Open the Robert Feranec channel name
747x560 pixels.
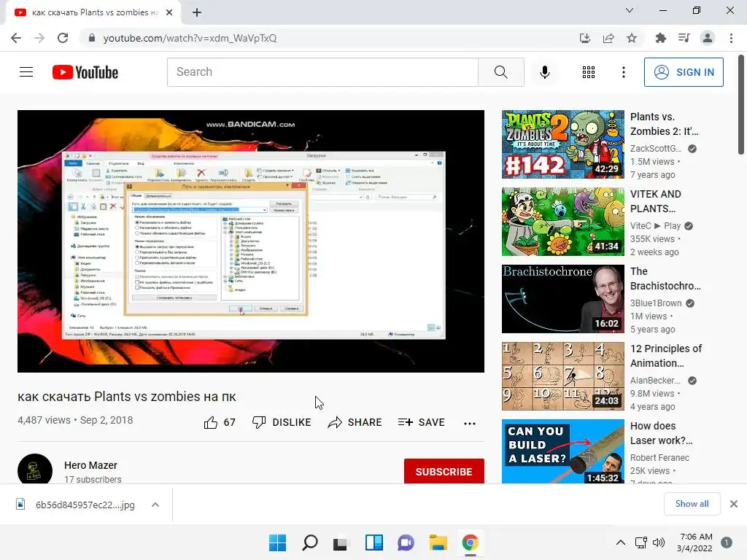click(659, 458)
